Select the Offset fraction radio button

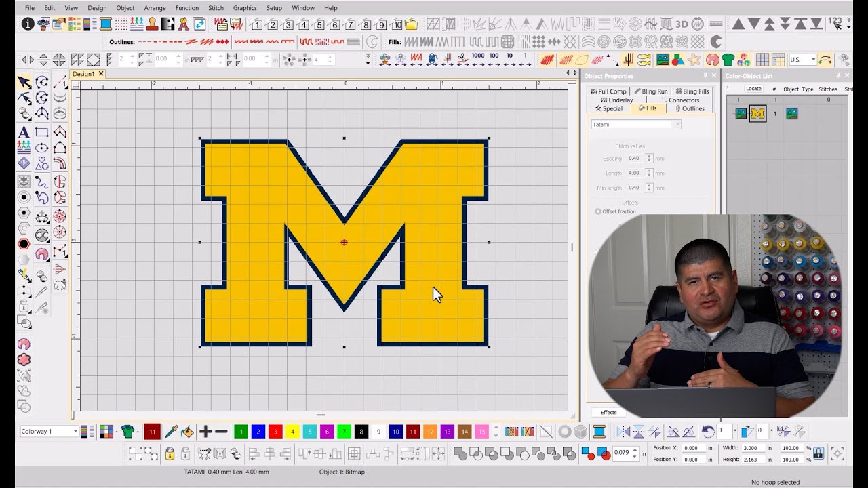598,211
